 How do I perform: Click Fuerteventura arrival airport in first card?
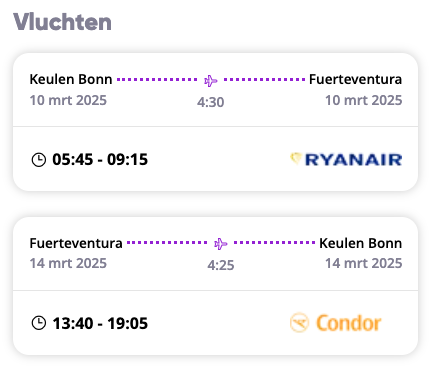coord(356,79)
